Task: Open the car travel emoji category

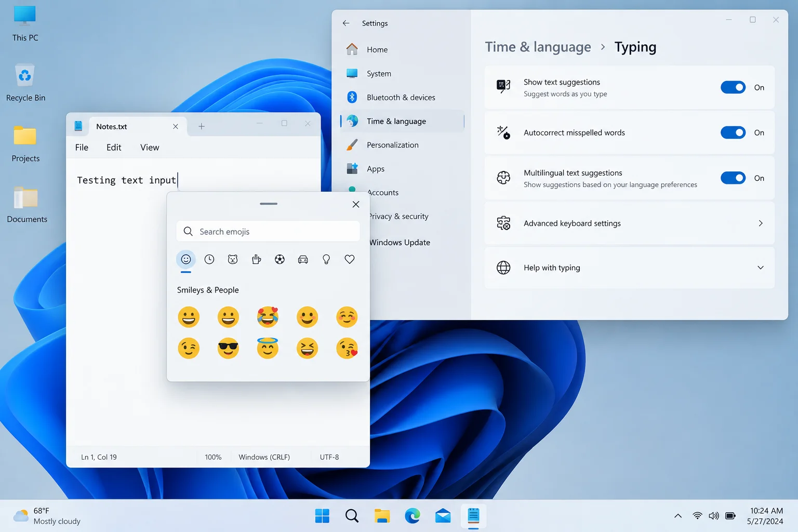Action: [x=303, y=259]
